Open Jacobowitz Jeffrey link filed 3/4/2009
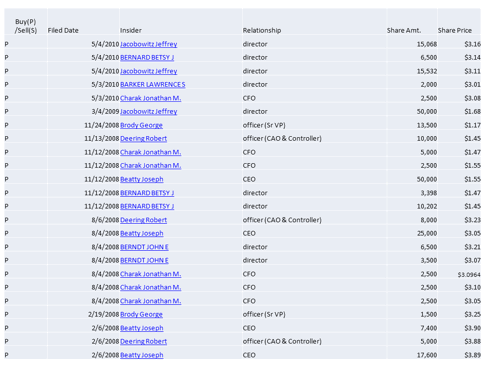The image size is (489, 367). click(148, 111)
